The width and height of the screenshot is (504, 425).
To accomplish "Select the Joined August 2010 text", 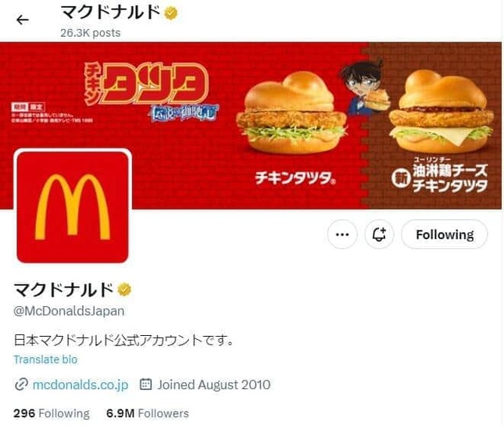I will pyautogui.click(x=214, y=384).
